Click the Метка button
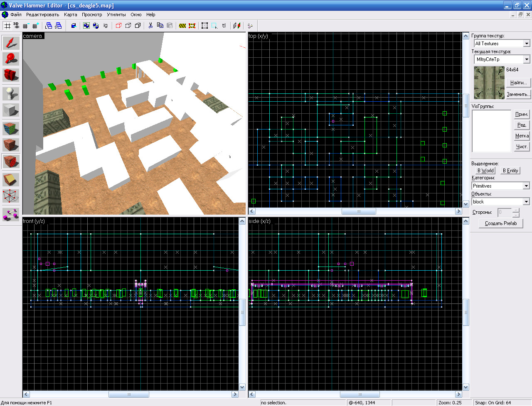The image size is (532, 406). (522, 136)
